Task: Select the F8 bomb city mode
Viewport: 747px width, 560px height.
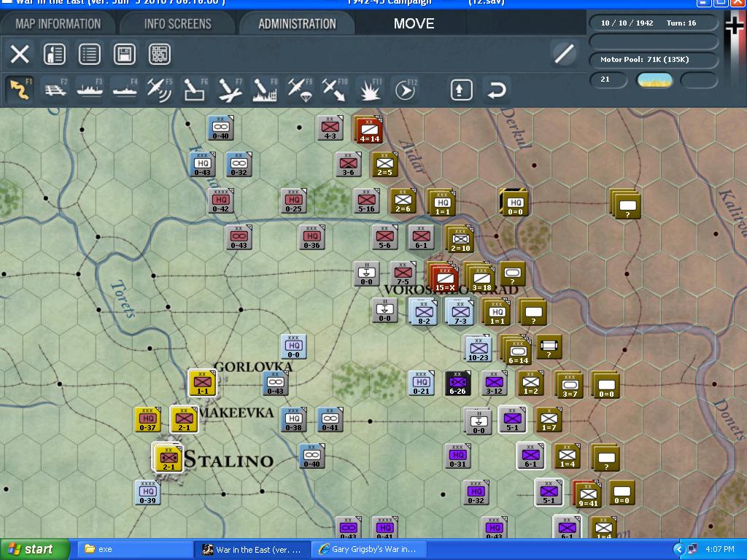Action: [265, 89]
